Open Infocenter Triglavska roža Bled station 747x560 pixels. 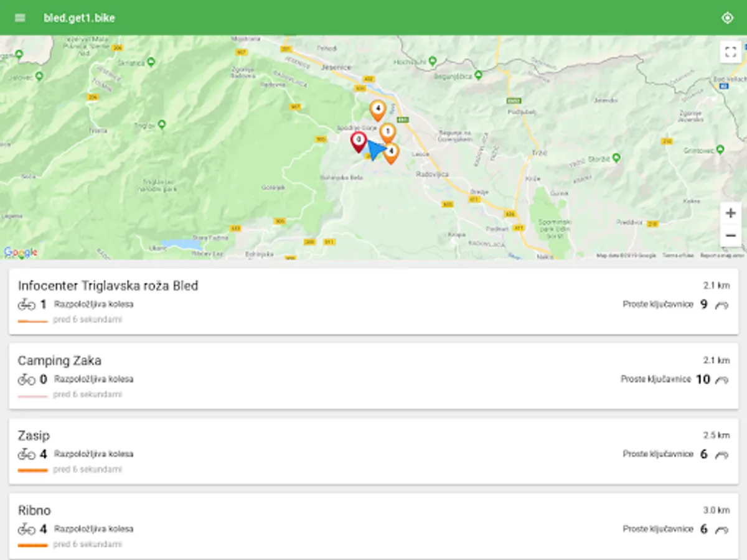click(x=374, y=302)
